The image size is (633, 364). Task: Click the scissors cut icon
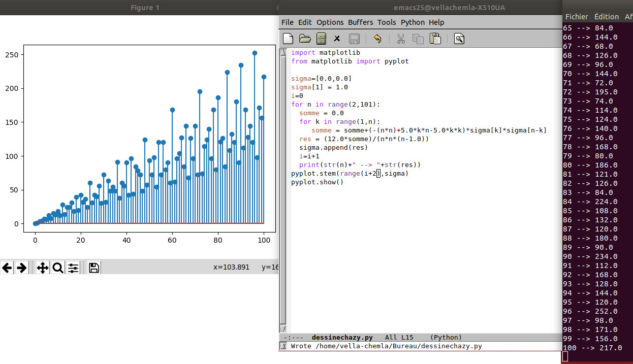click(x=401, y=39)
